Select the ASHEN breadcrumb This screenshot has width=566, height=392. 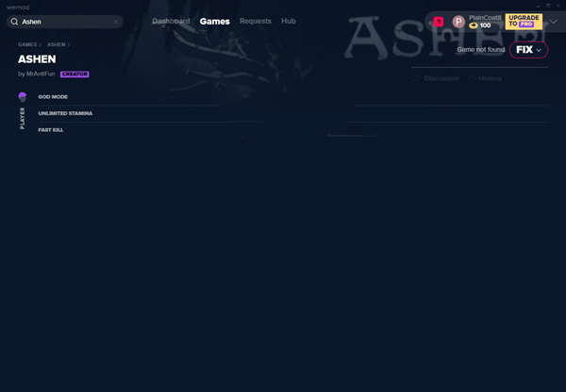[x=57, y=44]
